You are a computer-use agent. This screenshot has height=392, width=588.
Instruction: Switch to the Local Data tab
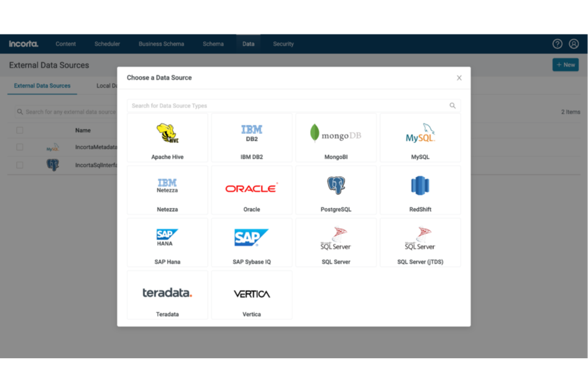(106, 86)
